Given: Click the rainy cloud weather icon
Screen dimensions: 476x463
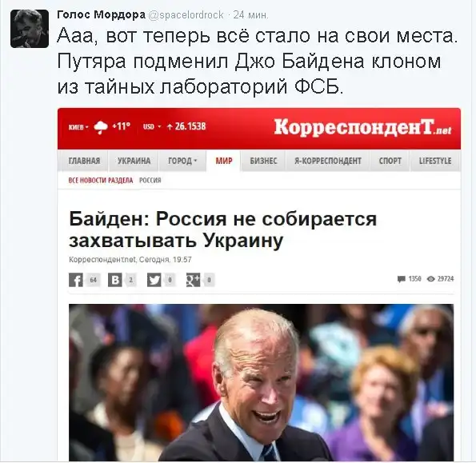Looking at the screenshot, I should click(101, 127).
